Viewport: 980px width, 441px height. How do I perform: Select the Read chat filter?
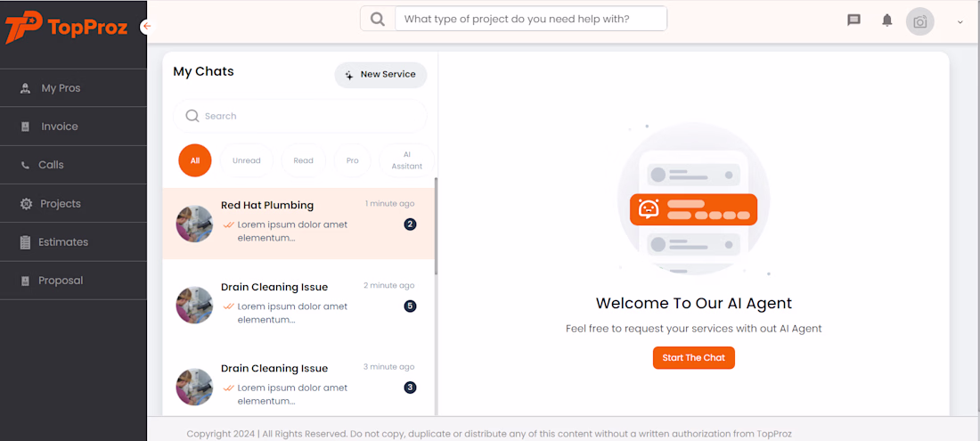point(303,160)
